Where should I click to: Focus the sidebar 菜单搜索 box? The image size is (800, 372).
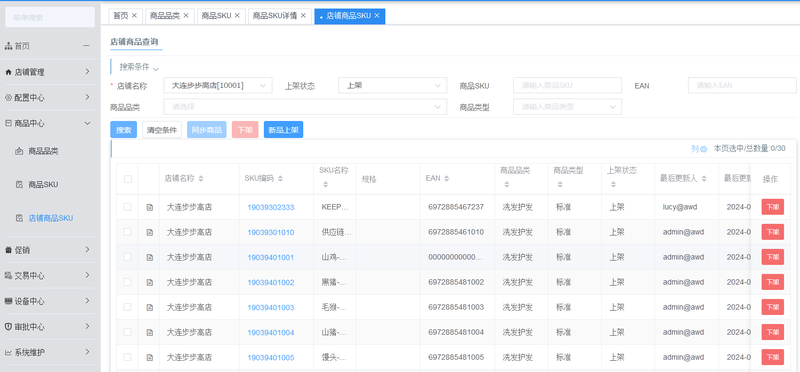pos(50,17)
